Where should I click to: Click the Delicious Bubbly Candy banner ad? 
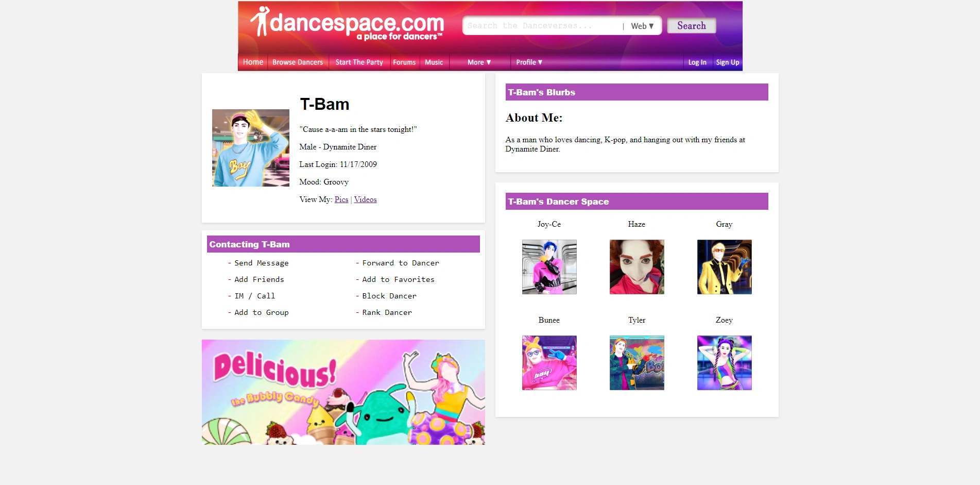[x=343, y=392]
